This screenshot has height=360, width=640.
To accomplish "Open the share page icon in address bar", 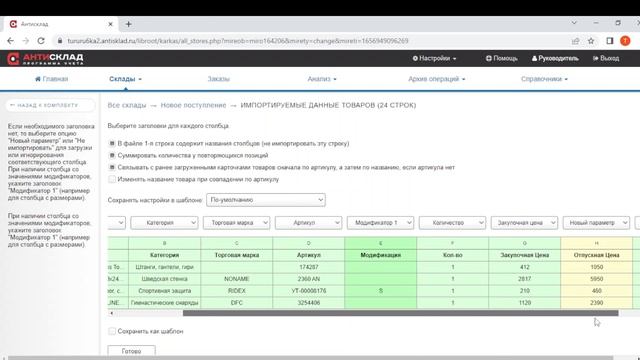I will [576, 41].
